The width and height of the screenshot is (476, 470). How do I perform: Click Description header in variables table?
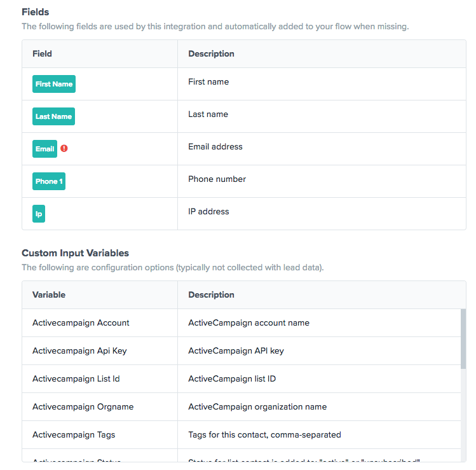pos(211,294)
